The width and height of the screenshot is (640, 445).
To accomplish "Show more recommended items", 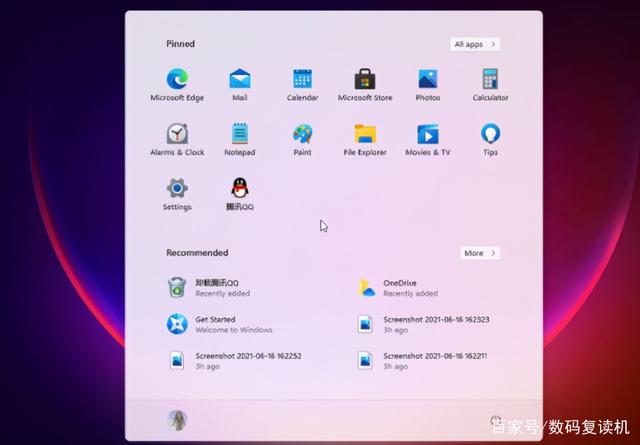I will (480, 253).
